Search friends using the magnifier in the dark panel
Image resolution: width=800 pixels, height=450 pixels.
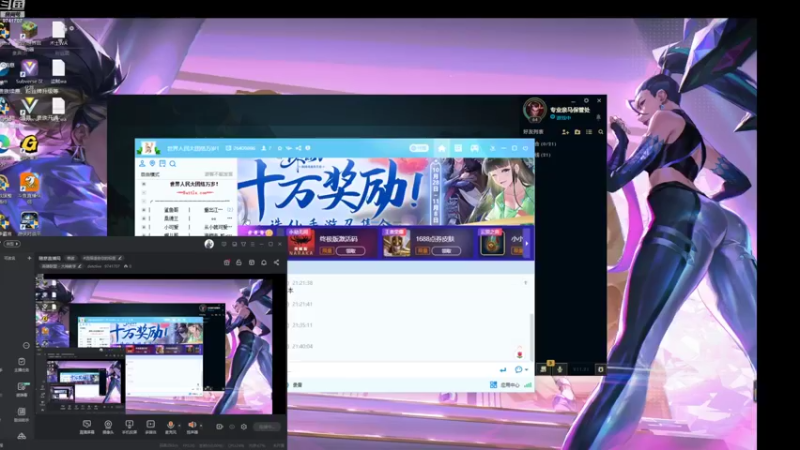pyautogui.click(x=601, y=132)
